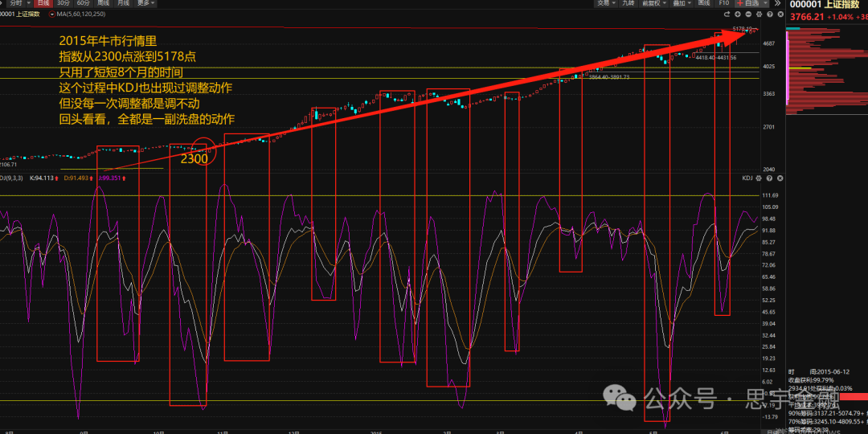This screenshot has width=868, height=434.
Task: Expand MA indicator dropdown arrow
Action: coord(52,14)
